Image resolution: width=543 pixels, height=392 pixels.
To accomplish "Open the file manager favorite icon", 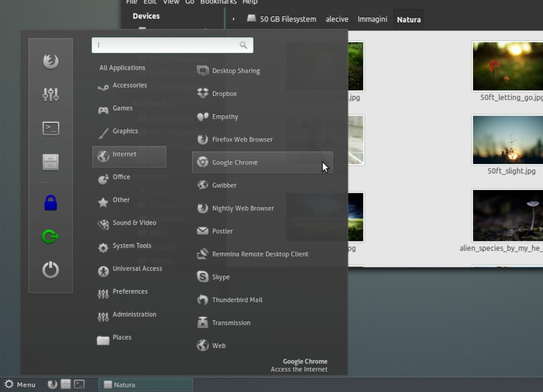I will click(50, 162).
